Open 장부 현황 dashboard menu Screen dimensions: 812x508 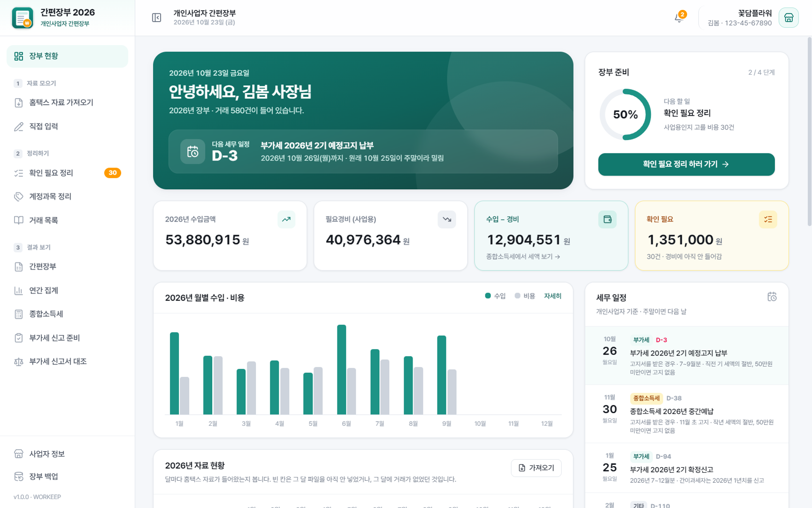click(x=67, y=56)
